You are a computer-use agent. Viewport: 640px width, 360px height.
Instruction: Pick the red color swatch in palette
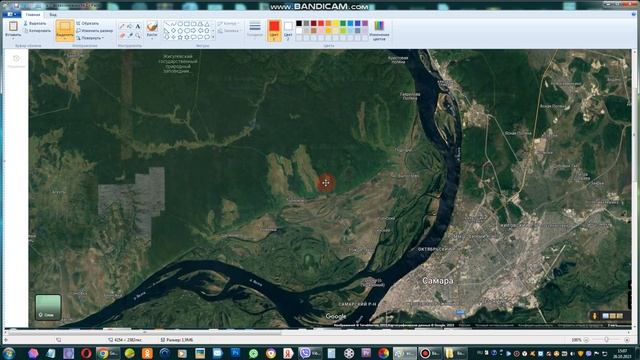(x=321, y=24)
